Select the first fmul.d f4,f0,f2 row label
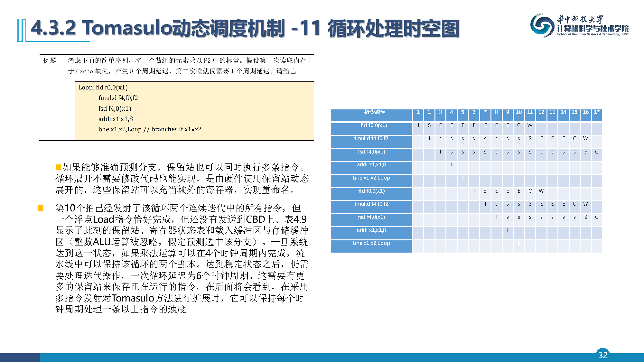Image resolution: width=644 pixels, height=362 pixels. pos(371,139)
